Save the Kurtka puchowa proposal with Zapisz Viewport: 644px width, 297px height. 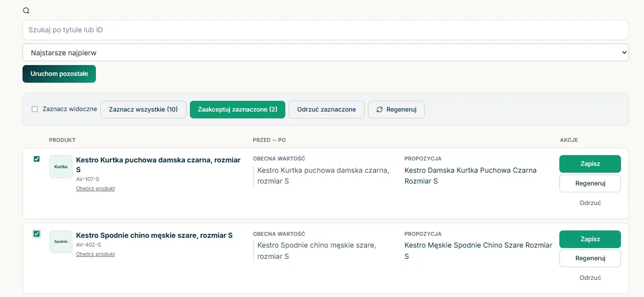[x=590, y=164]
